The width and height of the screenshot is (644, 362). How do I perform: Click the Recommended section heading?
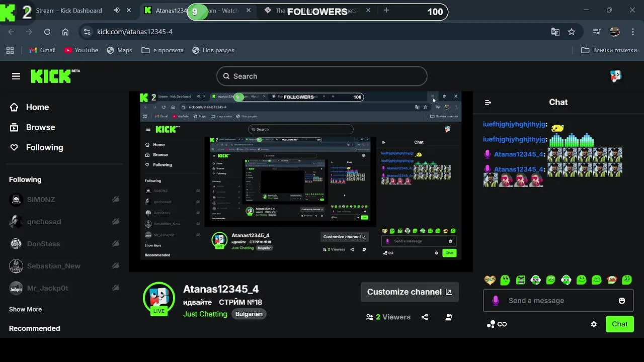(x=35, y=328)
